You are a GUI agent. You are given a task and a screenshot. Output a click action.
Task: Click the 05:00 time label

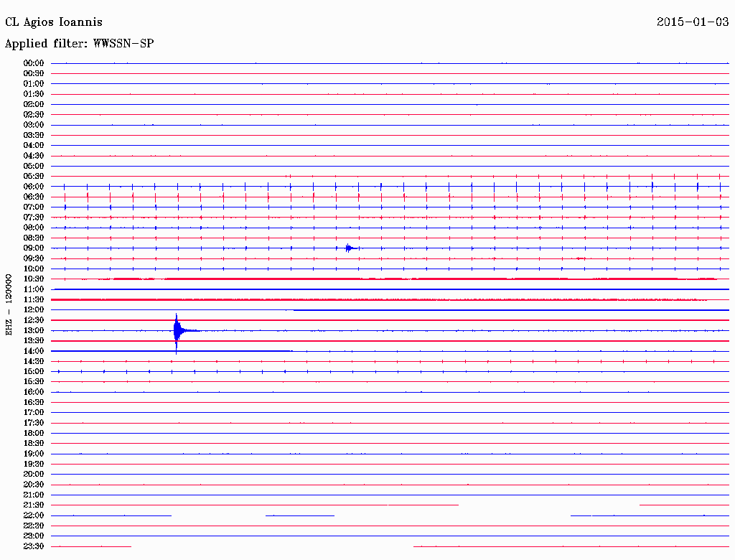point(34,166)
